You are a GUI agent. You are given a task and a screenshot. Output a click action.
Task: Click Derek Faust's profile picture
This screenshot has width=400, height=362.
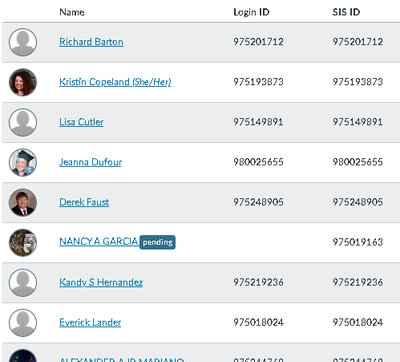click(x=23, y=202)
